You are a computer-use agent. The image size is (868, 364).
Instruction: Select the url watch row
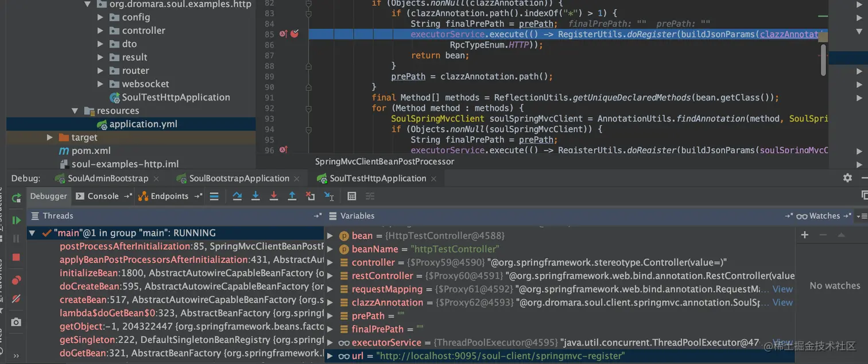560,356
